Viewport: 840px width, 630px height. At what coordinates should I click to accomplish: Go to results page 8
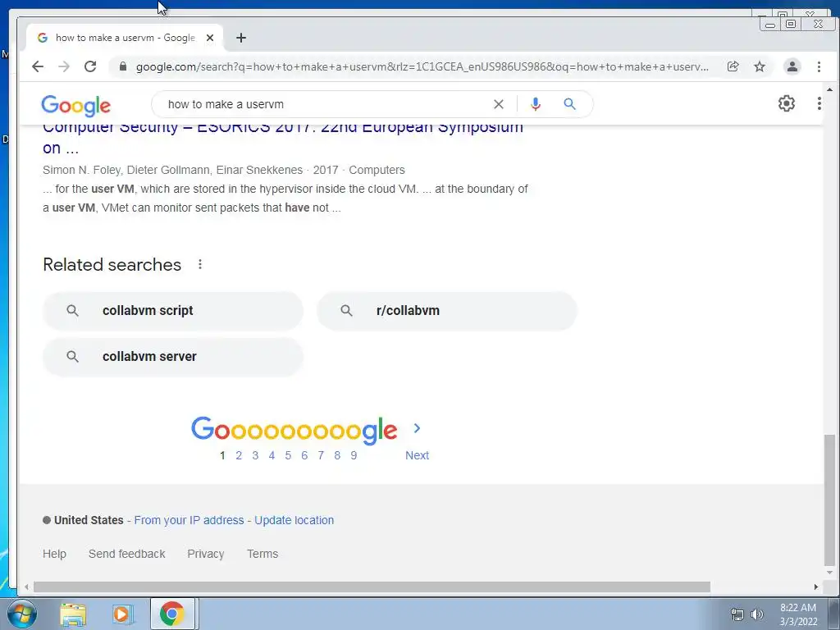(x=337, y=455)
